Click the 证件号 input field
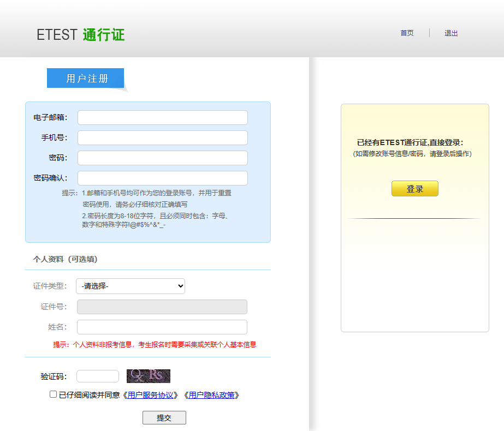Screen dimensions: 504x431 [162, 307]
